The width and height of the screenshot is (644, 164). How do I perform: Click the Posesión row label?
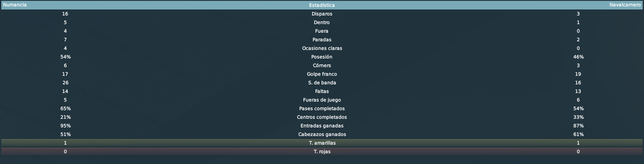click(322, 57)
